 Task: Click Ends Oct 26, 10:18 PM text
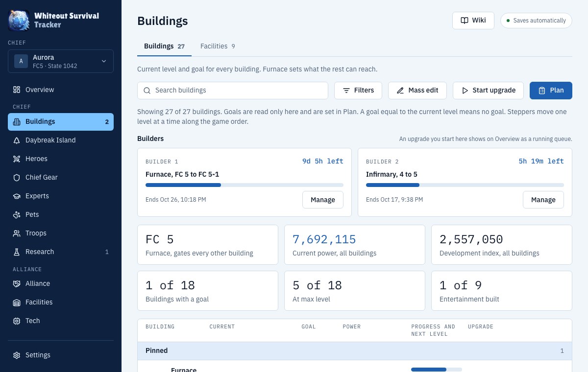[176, 200]
